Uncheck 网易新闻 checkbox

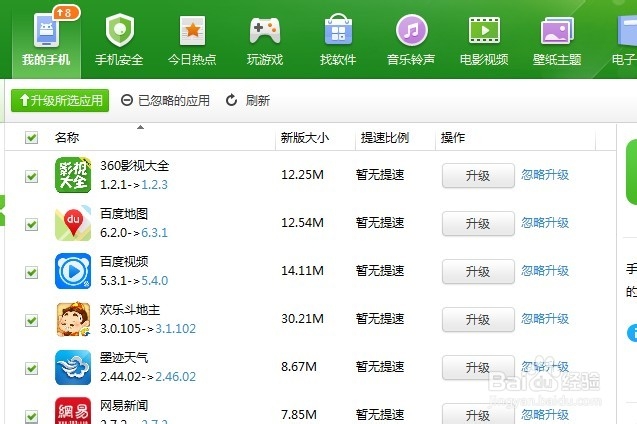tap(31, 416)
